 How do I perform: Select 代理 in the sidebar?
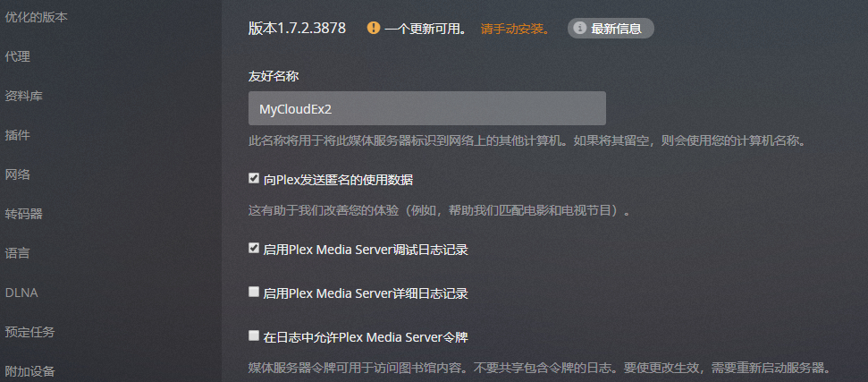click(x=17, y=56)
